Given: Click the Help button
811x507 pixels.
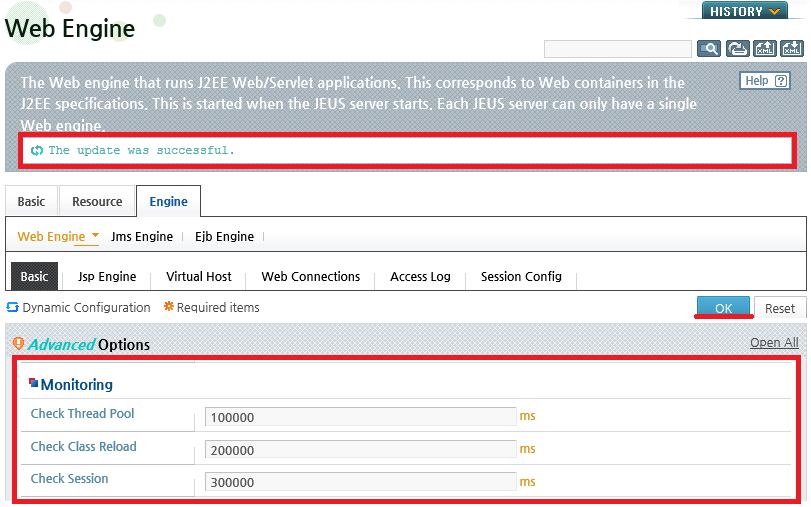Looking at the screenshot, I should click(x=765, y=81).
